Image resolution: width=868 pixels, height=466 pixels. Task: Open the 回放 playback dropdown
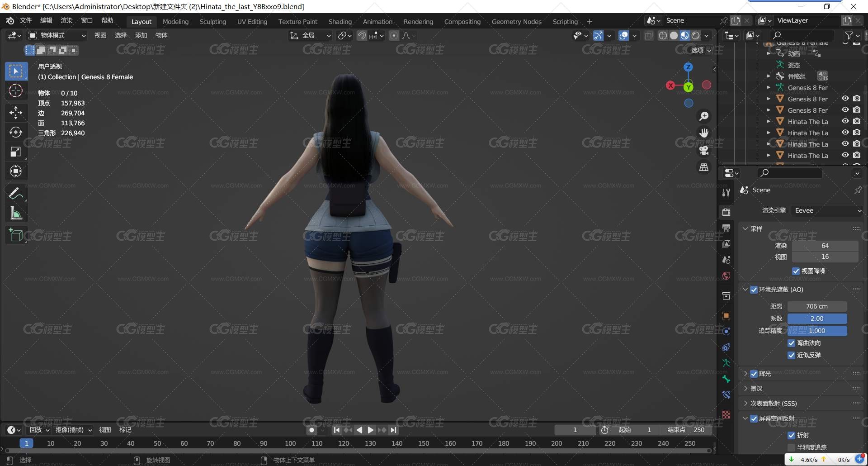39,430
